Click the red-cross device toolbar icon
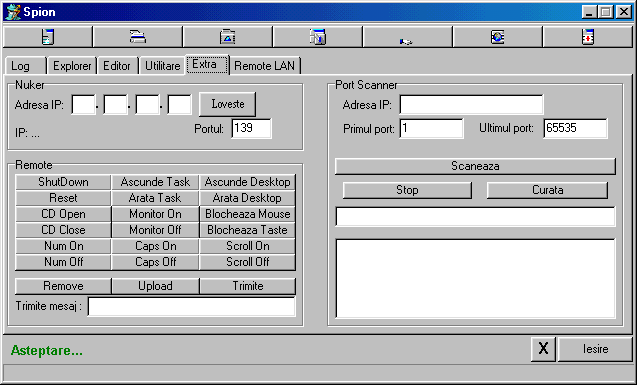 tap(588, 37)
